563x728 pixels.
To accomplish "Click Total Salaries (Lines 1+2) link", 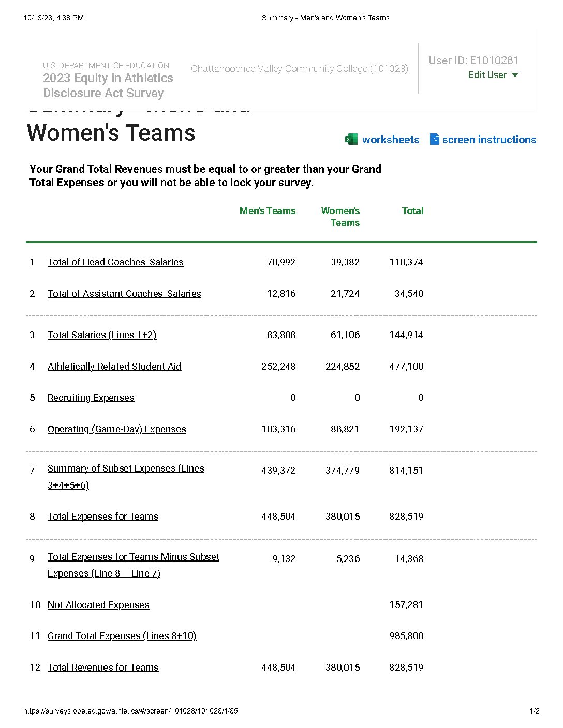I will pyautogui.click(x=102, y=335).
